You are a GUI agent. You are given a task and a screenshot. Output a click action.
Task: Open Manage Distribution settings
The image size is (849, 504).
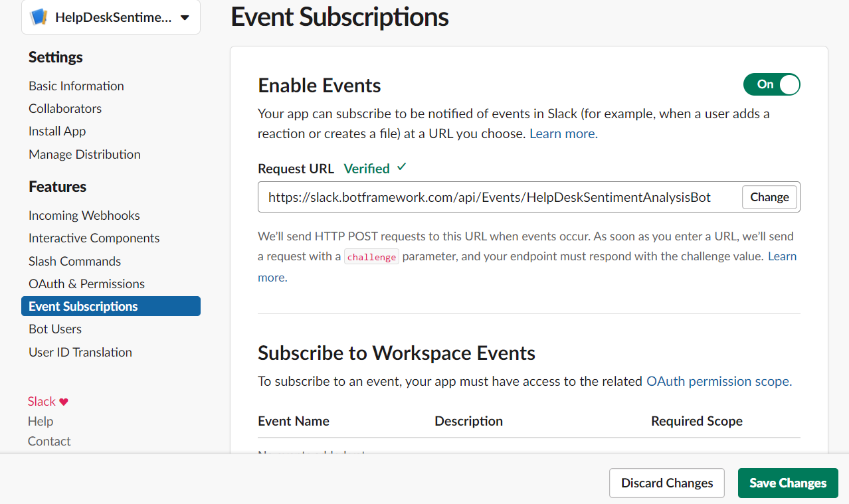[x=84, y=154]
